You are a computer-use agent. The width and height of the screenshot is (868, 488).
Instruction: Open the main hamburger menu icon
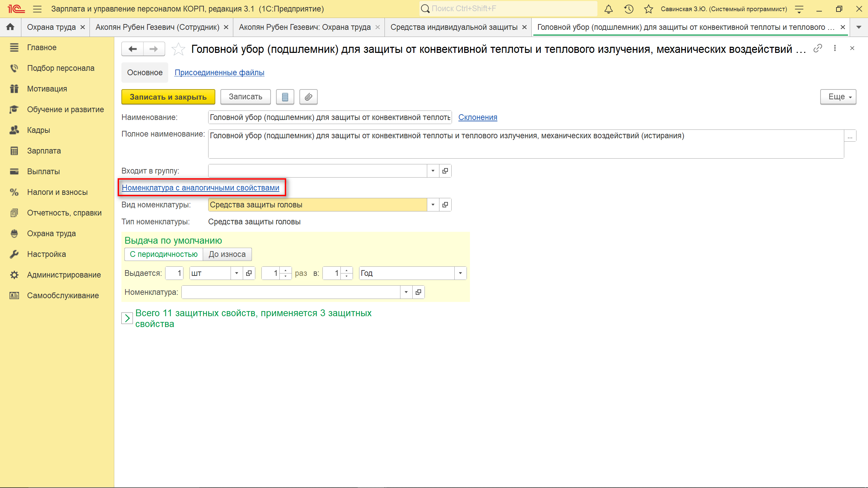pyautogui.click(x=37, y=9)
